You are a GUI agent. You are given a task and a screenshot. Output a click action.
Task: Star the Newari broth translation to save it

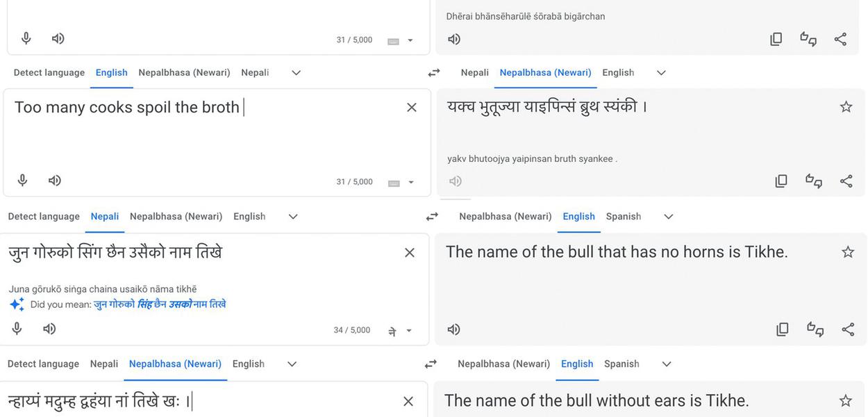(845, 106)
